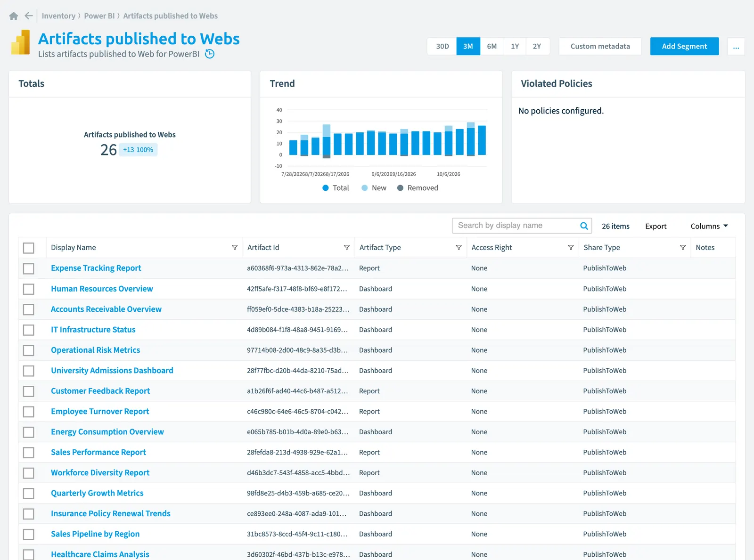Select the a60368f6 artifact id cell
The width and height of the screenshot is (754, 560).
[x=298, y=268]
